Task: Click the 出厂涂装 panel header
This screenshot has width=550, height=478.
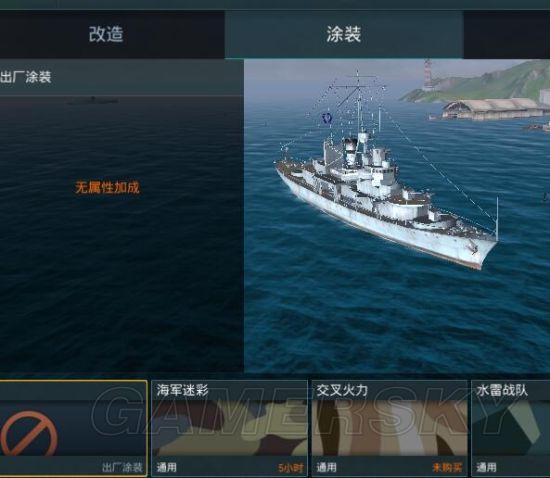Action: [26, 77]
